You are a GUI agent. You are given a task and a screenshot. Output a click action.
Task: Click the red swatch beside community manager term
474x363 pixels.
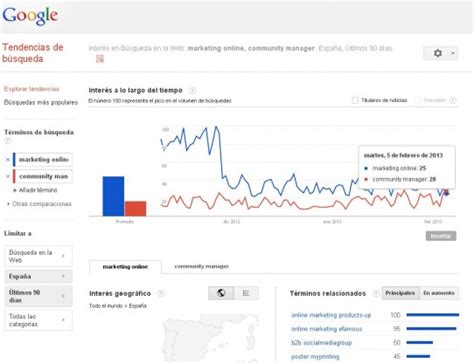point(14,176)
